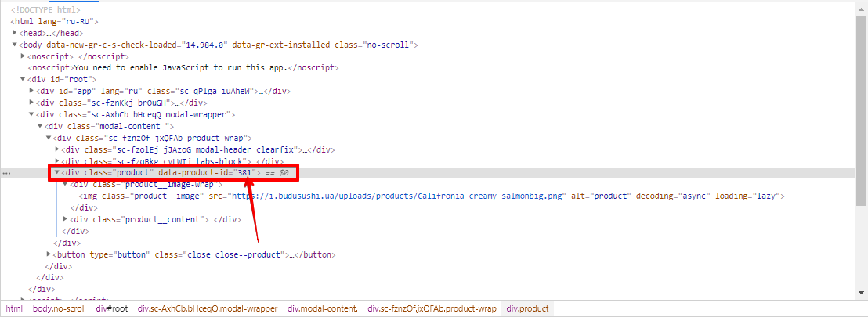868x317 pixels.
Task: Jump to div#root breadcrumb
Action: tap(112, 309)
